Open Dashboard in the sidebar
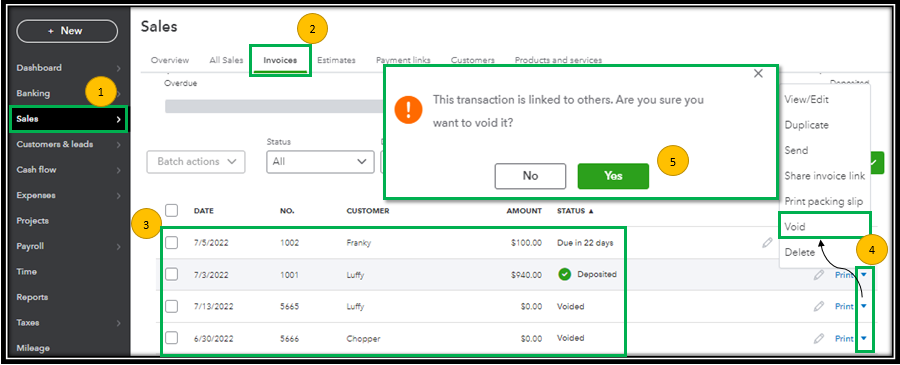Image resolution: width=900 pixels, height=365 pixels. 39,68
